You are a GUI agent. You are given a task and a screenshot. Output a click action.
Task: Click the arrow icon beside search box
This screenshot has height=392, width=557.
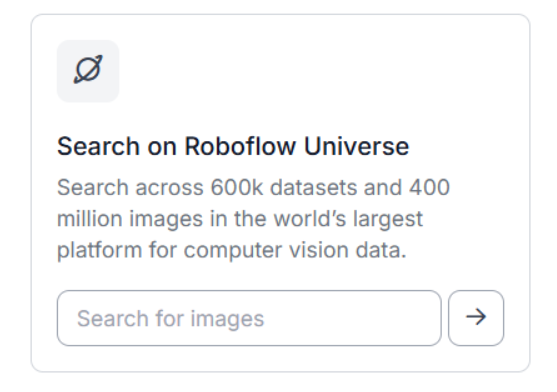click(x=476, y=317)
